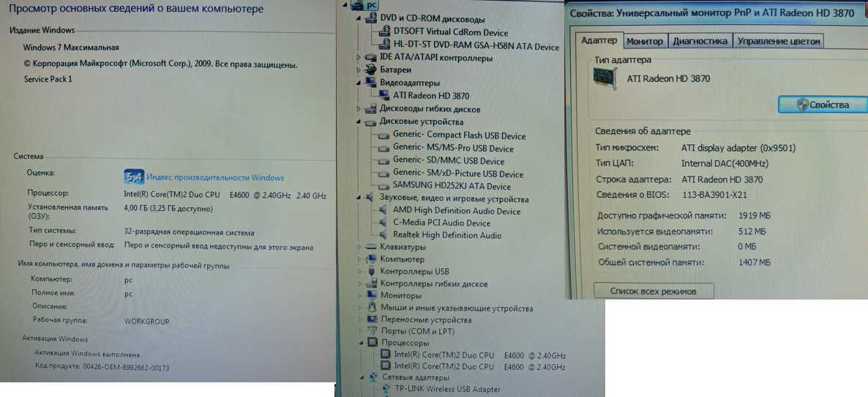The height and width of the screenshot is (397, 868).
Task: Click Windows 7 Максимальная edition text
Action: pyautogui.click(x=72, y=48)
